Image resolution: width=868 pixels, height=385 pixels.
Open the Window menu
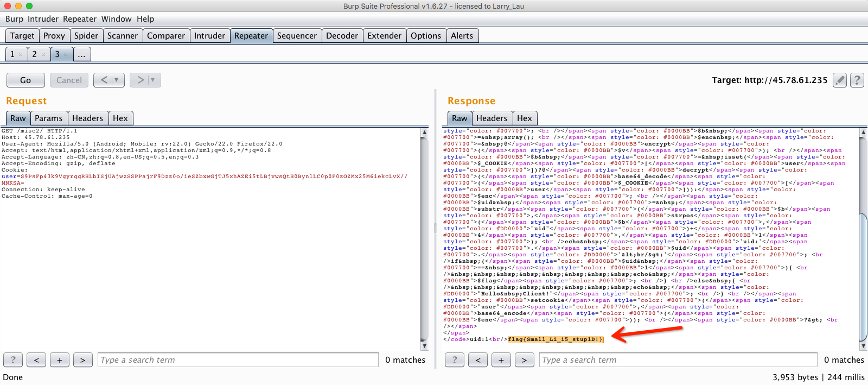tap(116, 19)
